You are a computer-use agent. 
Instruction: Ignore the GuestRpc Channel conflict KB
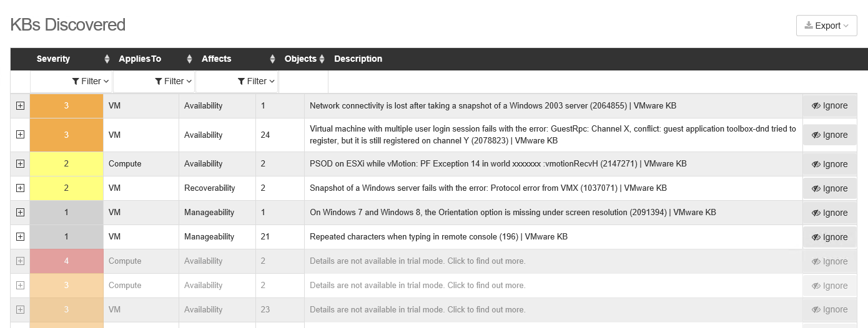tap(829, 135)
